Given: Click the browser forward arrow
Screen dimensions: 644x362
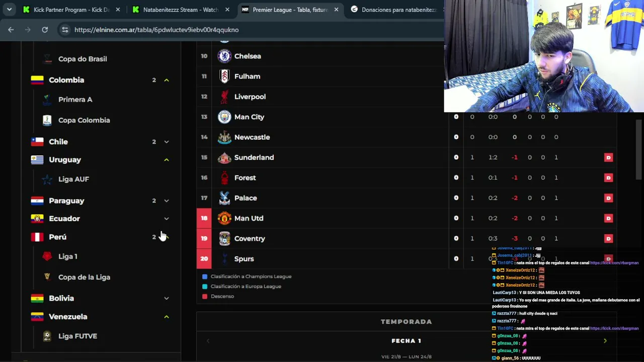Looking at the screenshot, I should 28,30.
